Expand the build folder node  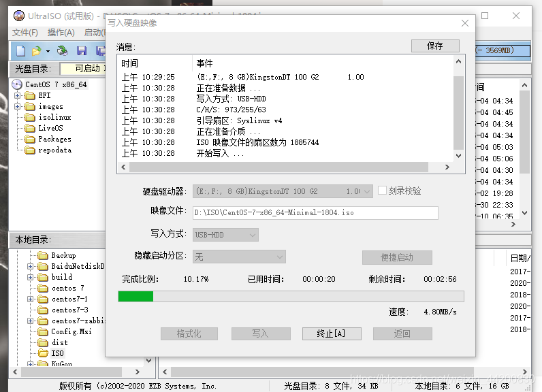[30, 278]
